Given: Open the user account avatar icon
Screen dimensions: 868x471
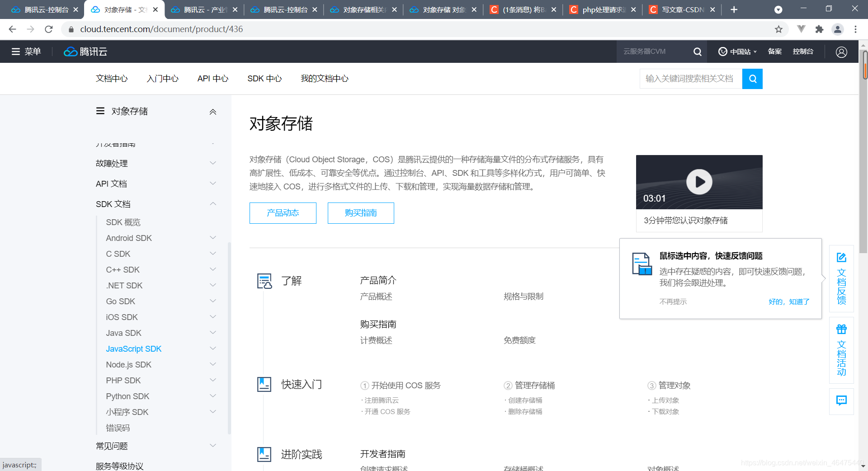Looking at the screenshot, I should [841, 52].
